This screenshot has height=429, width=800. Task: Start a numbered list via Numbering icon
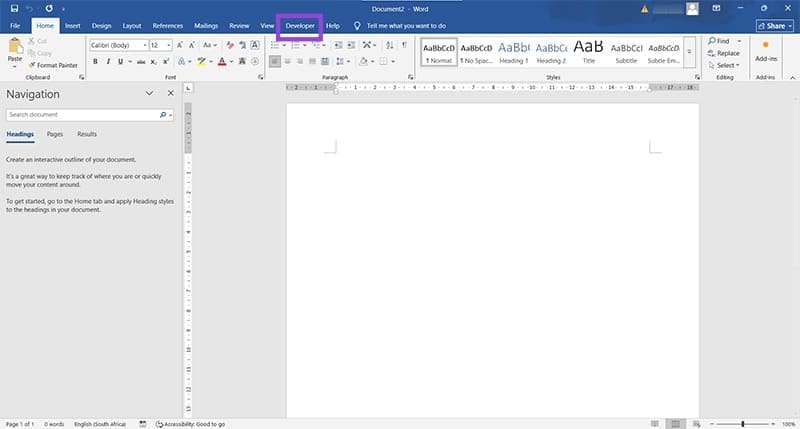[x=295, y=45]
